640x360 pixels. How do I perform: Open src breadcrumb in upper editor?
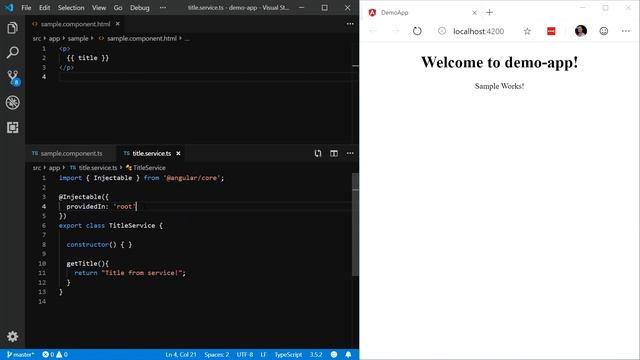tap(37, 38)
